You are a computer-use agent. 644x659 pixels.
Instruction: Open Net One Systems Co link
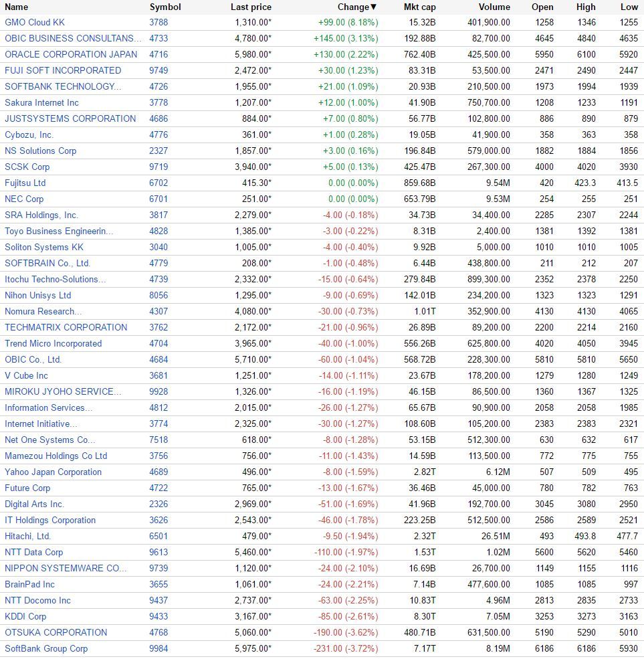coord(50,440)
